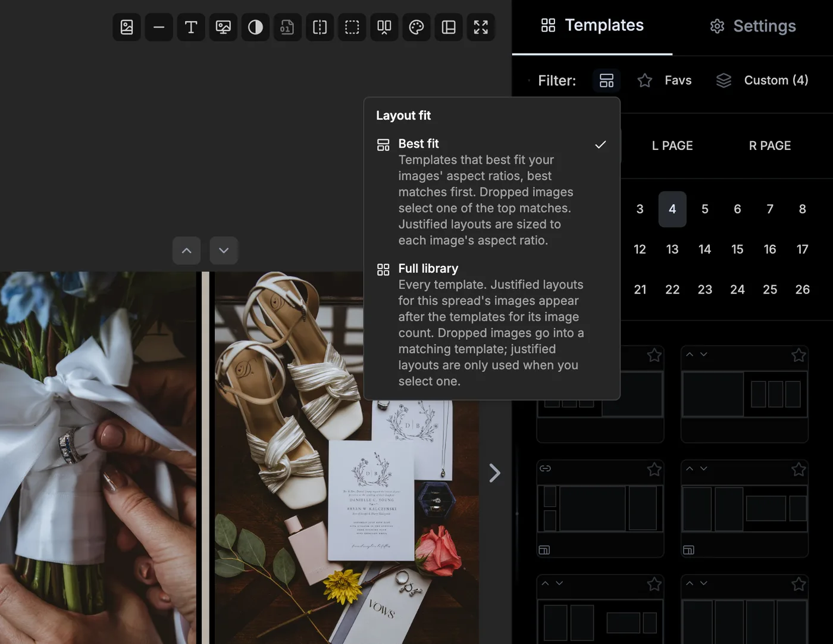Click the two-page spread icon

point(384,27)
